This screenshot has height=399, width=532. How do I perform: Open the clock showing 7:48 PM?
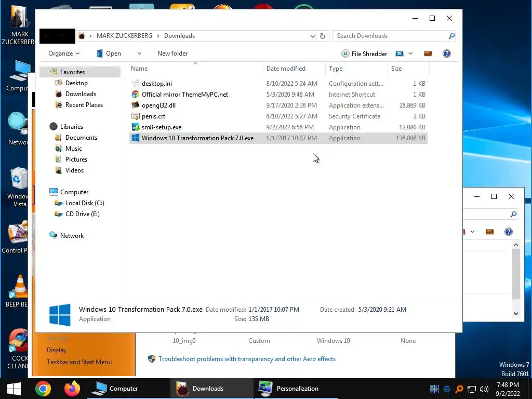508,389
